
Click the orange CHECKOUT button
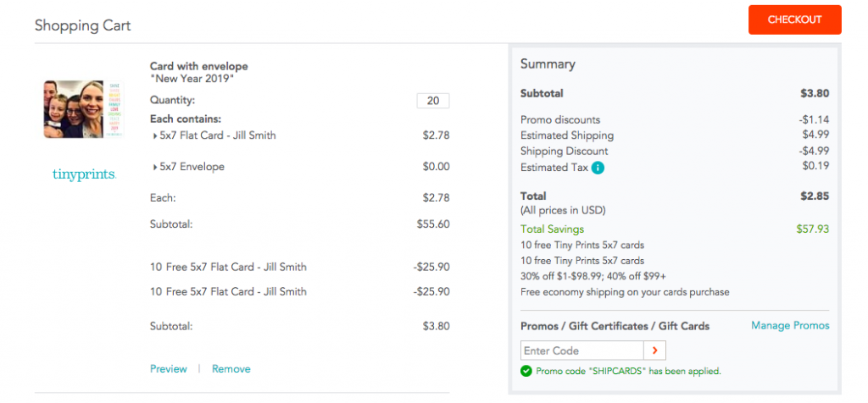coord(795,20)
